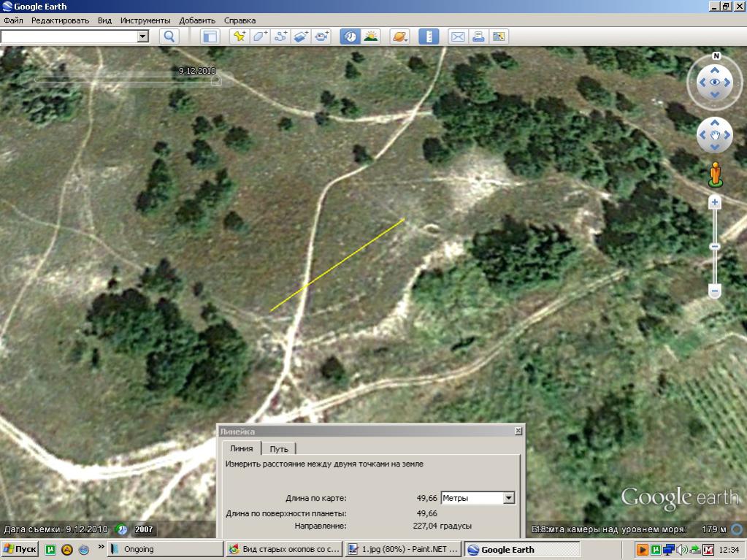Close the Линейка ruler dialog
The width and height of the screenshot is (747, 560).
pos(518,431)
